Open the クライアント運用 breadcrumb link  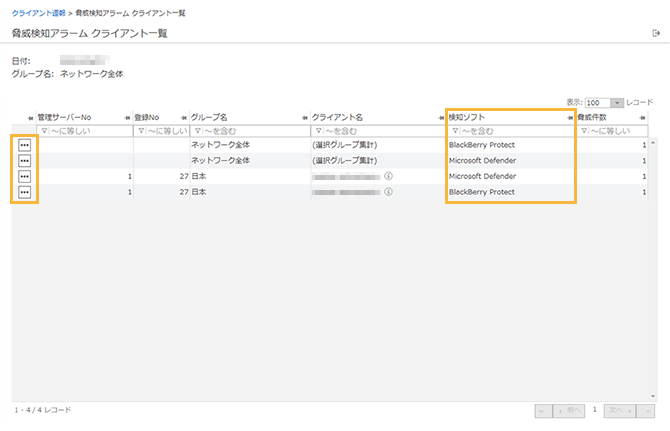coord(39,13)
